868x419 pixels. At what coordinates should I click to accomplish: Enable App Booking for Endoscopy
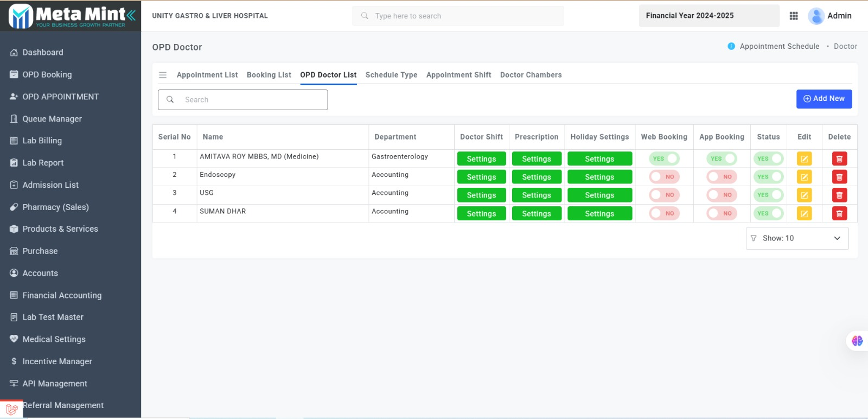722,177
